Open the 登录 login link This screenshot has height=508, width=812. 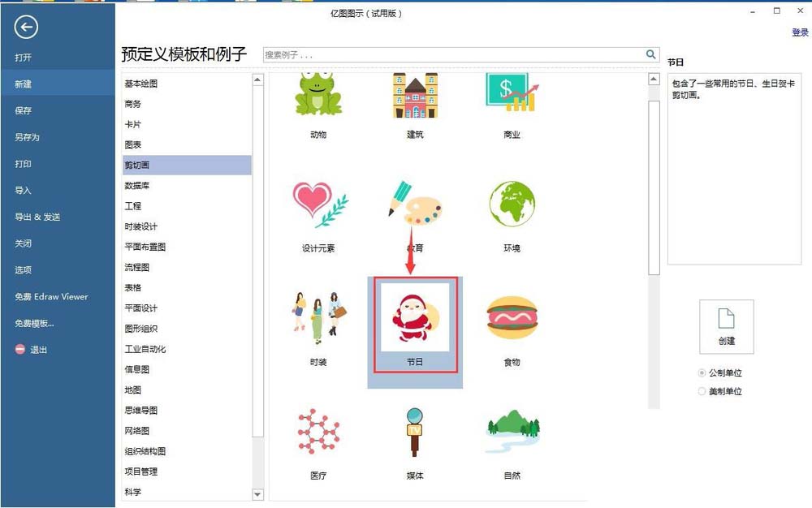click(x=799, y=34)
